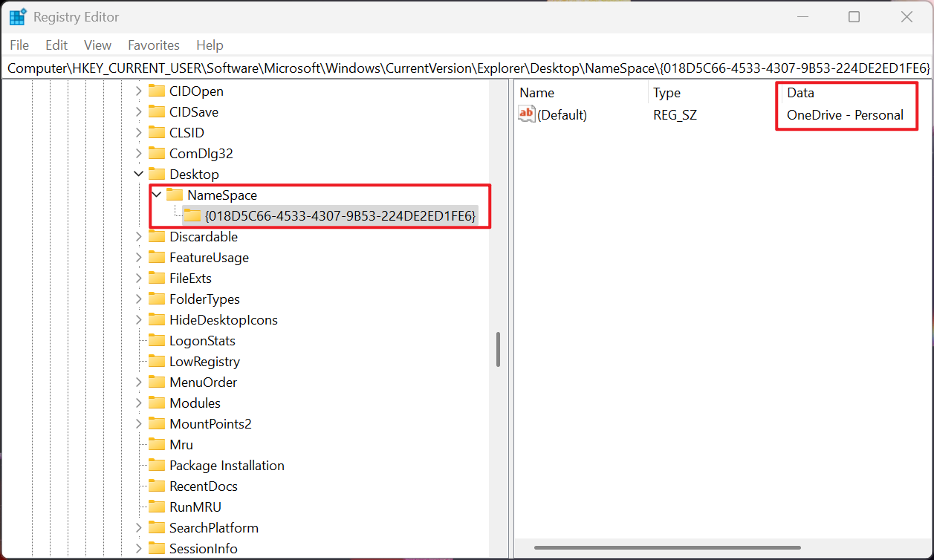Expand the Modules key
Screen dimensions: 934x560
click(138, 403)
